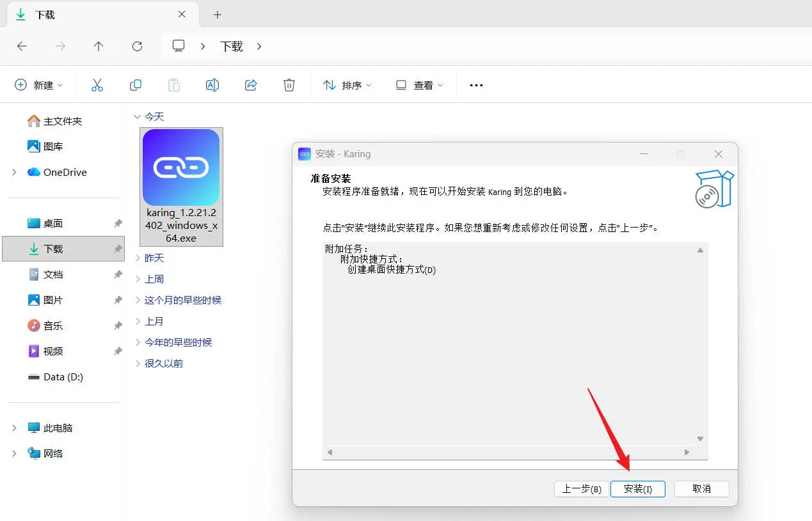Click the Copy icon in toolbar
Viewport: 812px width, 521px height.
click(x=136, y=85)
